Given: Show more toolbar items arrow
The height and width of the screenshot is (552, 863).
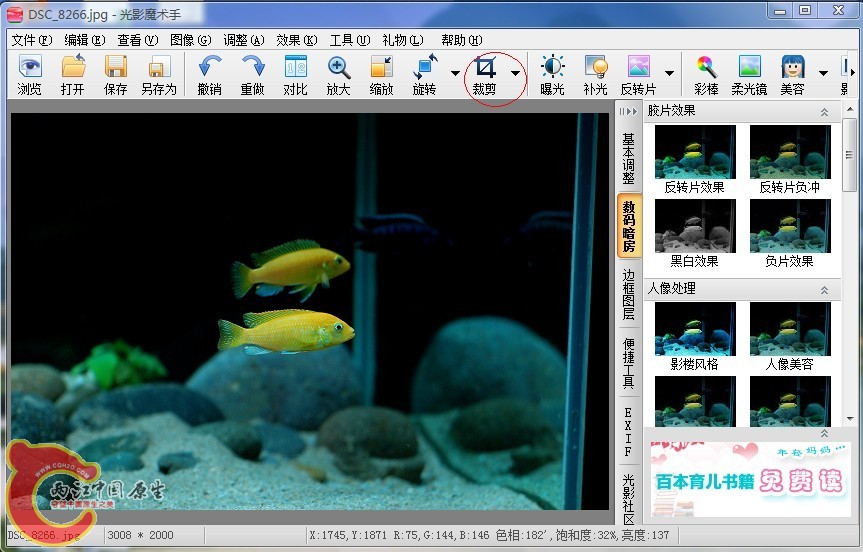Looking at the screenshot, I should (853, 72).
